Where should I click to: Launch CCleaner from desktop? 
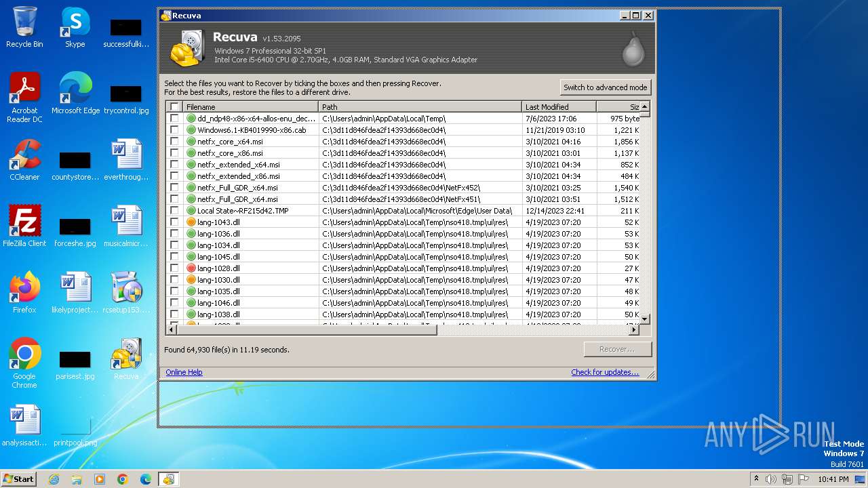(x=24, y=160)
